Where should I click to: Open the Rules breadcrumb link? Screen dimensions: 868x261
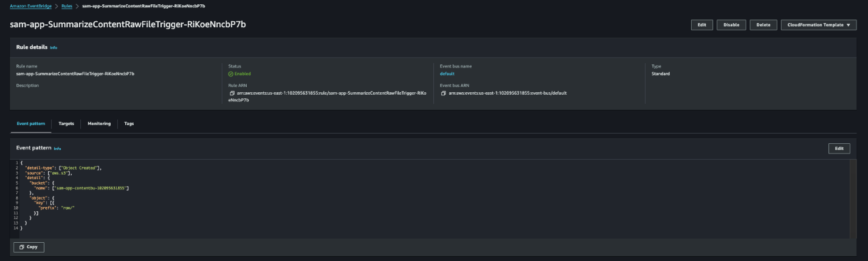tap(66, 5)
